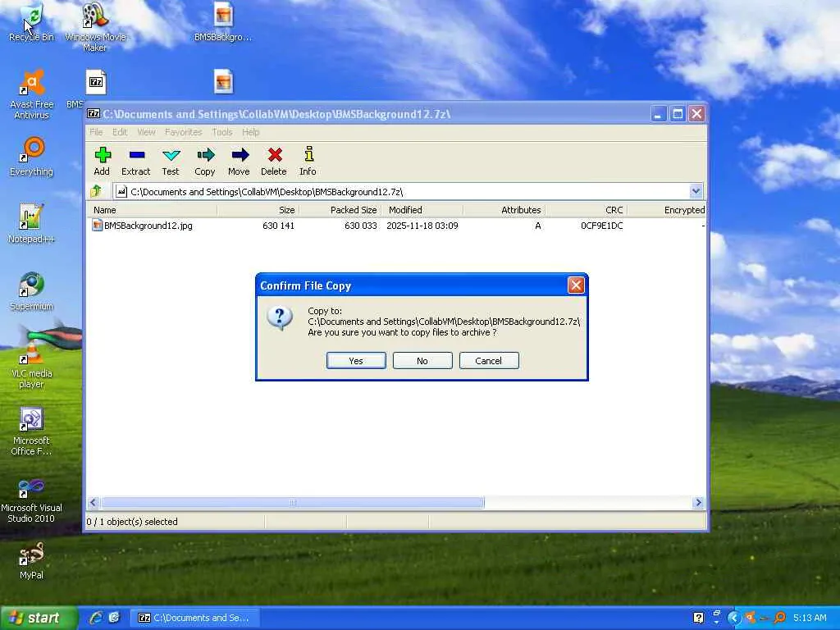Confirm copy with Yes button

[356, 361]
